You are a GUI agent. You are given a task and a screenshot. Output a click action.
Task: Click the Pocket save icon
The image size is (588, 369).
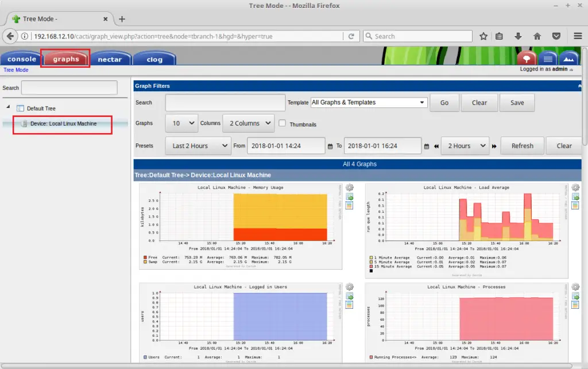click(556, 36)
